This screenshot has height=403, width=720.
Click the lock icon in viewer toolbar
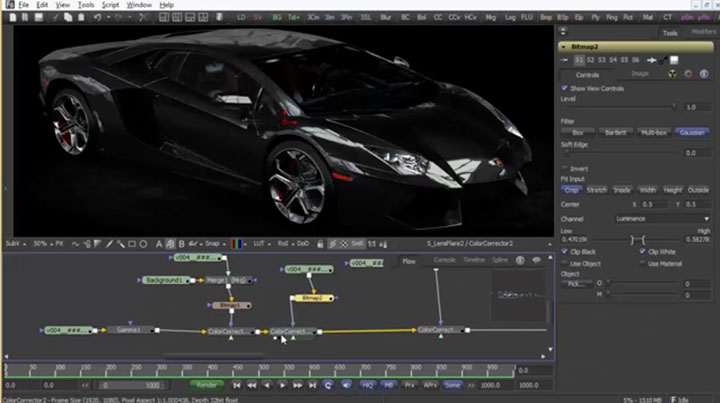320,244
